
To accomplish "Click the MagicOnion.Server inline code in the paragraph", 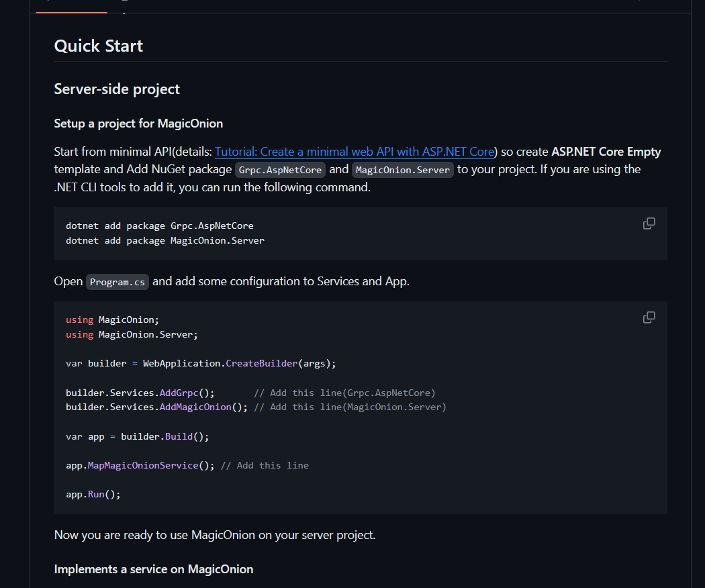I will (x=403, y=170).
